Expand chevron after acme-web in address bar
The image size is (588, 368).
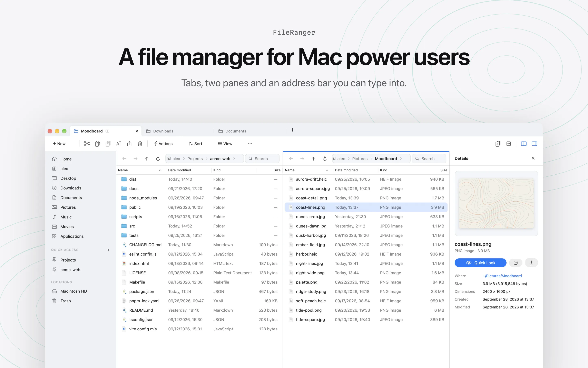tap(234, 159)
